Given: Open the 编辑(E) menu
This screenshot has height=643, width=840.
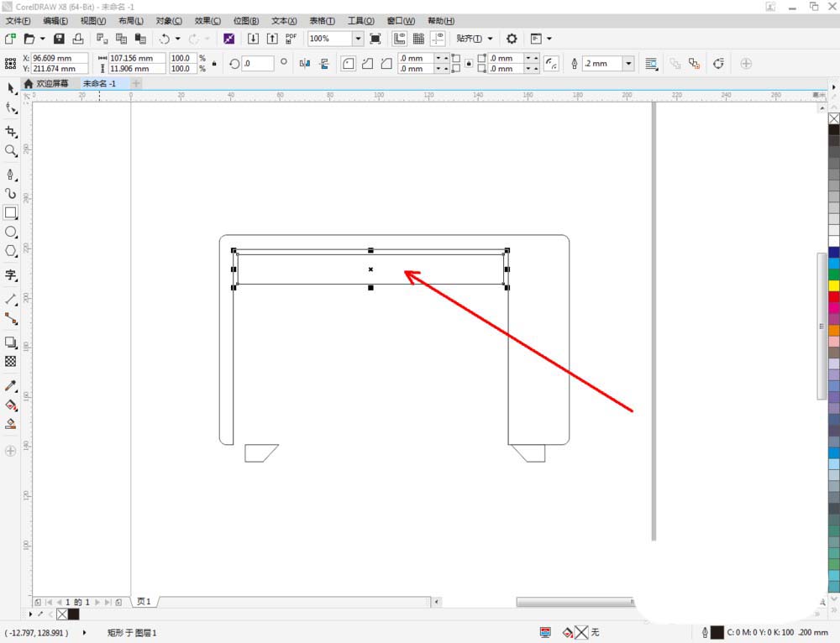Looking at the screenshot, I should click(55, 21).
